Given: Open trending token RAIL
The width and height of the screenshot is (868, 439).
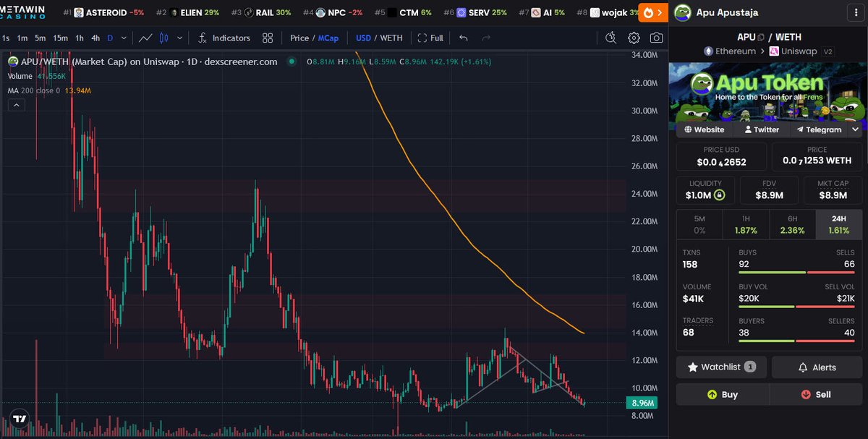Looking at the screenshot, I should tap(261, 13).
